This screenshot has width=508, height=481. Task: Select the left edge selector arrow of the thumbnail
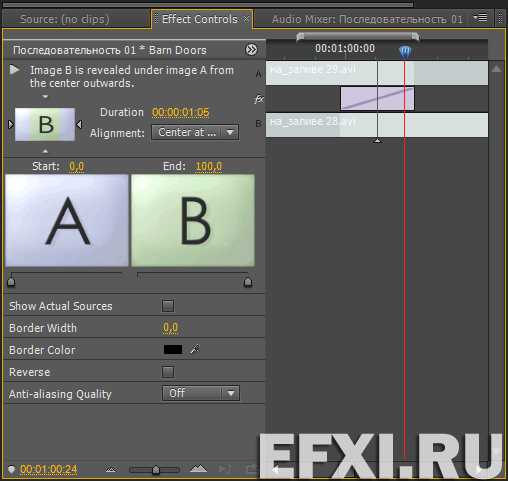(11, 124)
